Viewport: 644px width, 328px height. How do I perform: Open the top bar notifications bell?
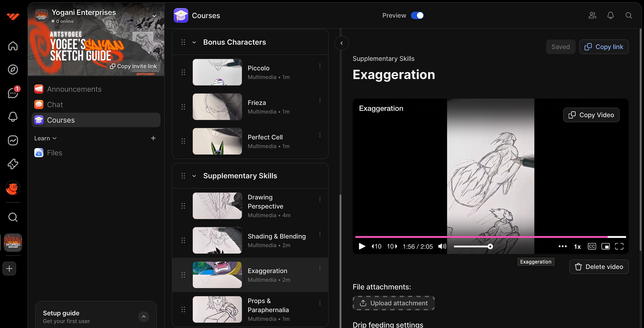(611, 16)
